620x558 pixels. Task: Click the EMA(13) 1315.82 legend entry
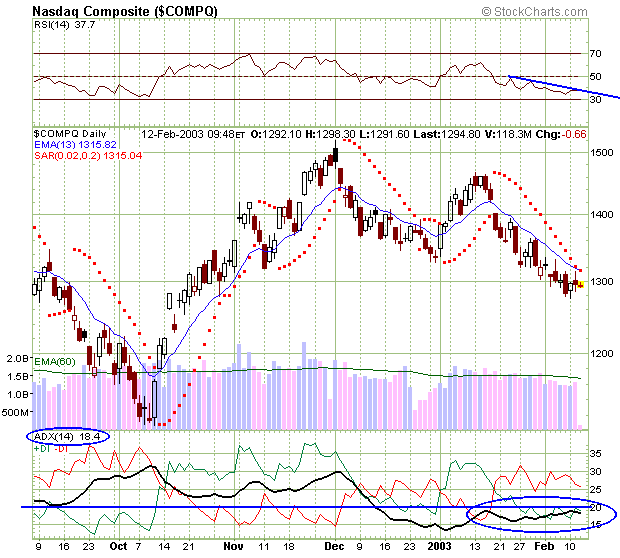[x=75, y=145]
